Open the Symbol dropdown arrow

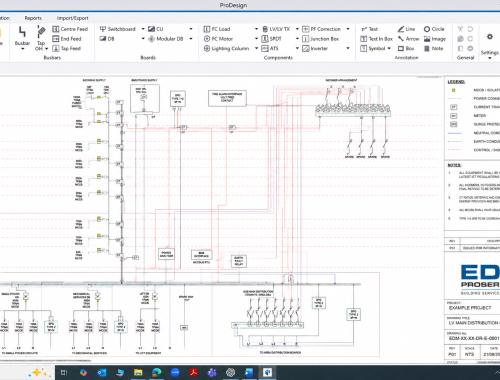tap(389, 48)
